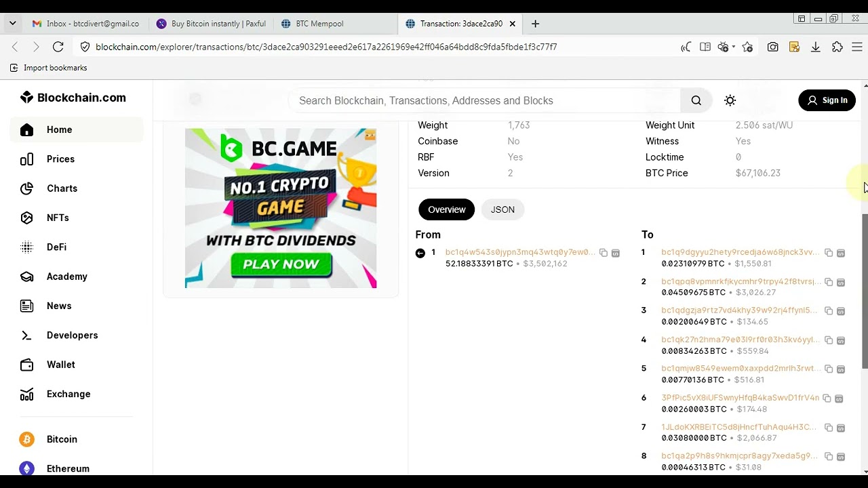
Task: Toggle light/dark theme sun icon
Action: pyautogui.click(x=730, y=100)
